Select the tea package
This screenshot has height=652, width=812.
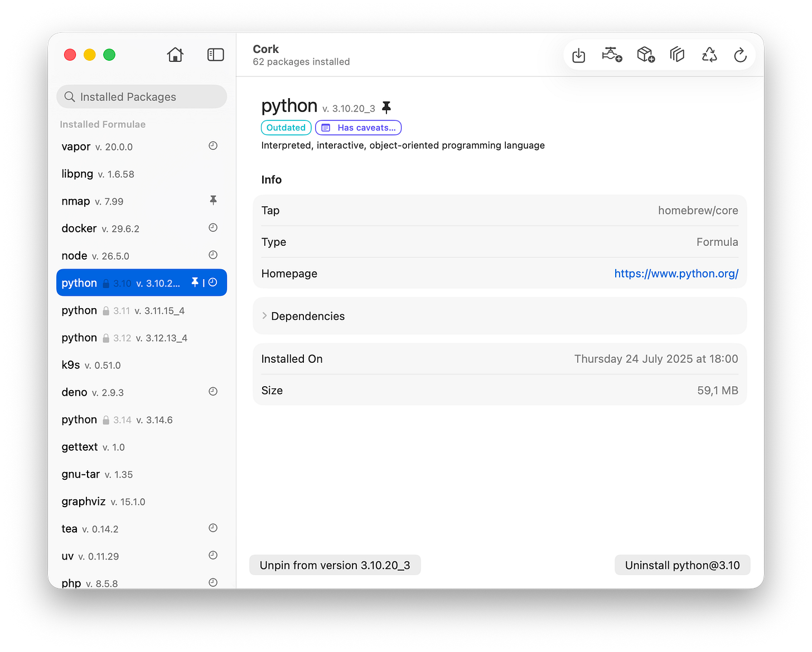142,529
